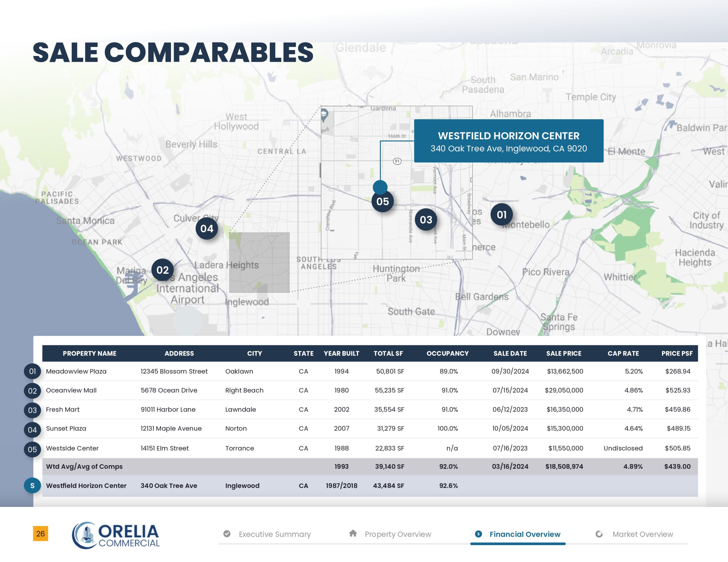Screen dimensions: 728x562
Task: Click the Executive Summary checkmark icon
Action: click(x=227, y=534)
